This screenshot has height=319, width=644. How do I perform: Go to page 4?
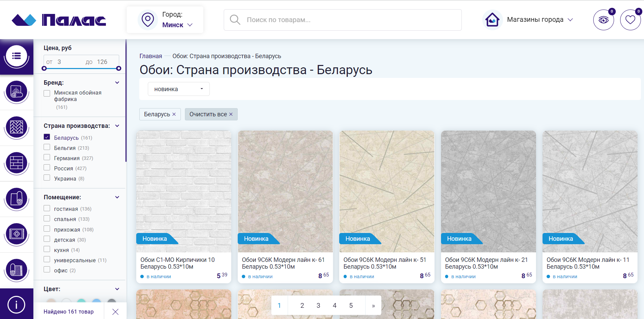click(x=335, y=305)
